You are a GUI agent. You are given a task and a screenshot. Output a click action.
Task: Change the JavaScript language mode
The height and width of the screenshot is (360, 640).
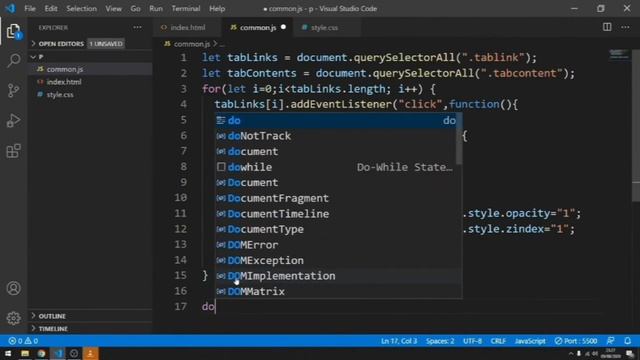click(530, 341)
